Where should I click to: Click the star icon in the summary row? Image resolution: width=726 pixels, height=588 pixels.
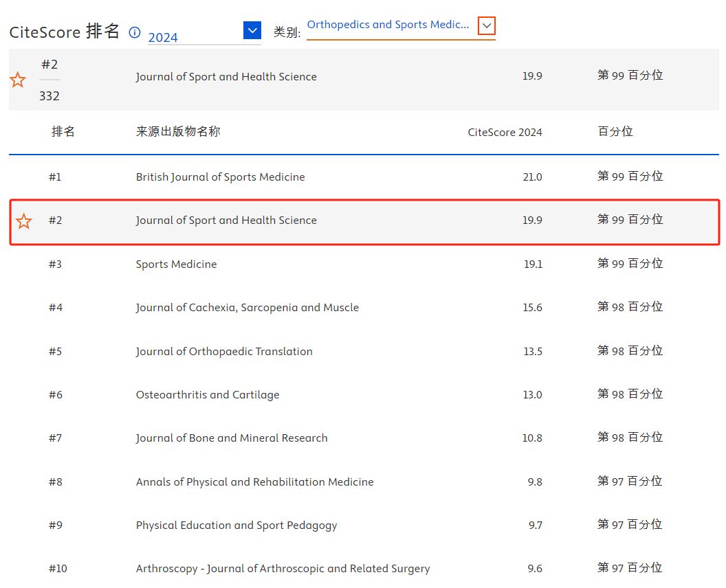[x=18, y=80]
